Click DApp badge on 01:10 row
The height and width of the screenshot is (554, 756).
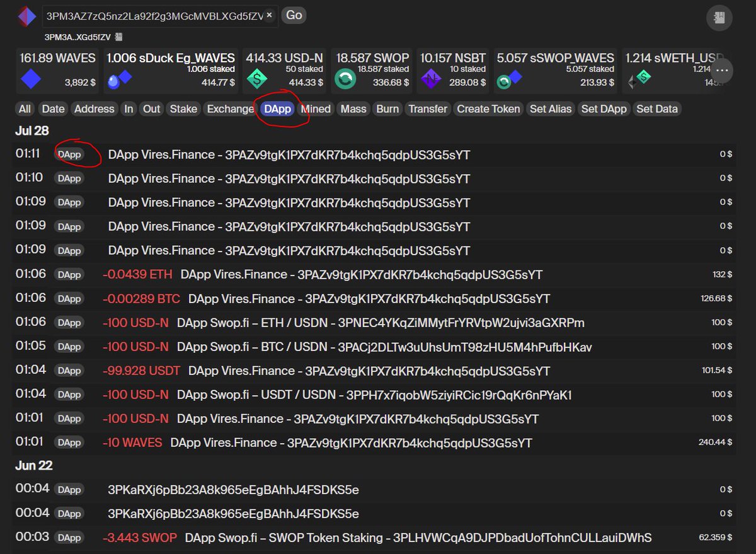(x=69, y=179)
